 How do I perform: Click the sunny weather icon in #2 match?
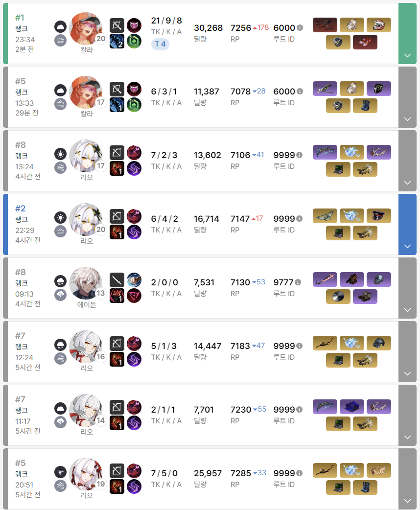pos(61,218)
